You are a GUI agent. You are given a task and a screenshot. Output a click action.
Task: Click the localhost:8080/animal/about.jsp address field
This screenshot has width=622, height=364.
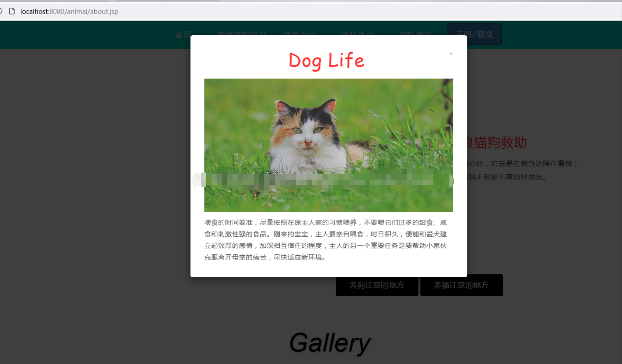(x=69, y=11)
